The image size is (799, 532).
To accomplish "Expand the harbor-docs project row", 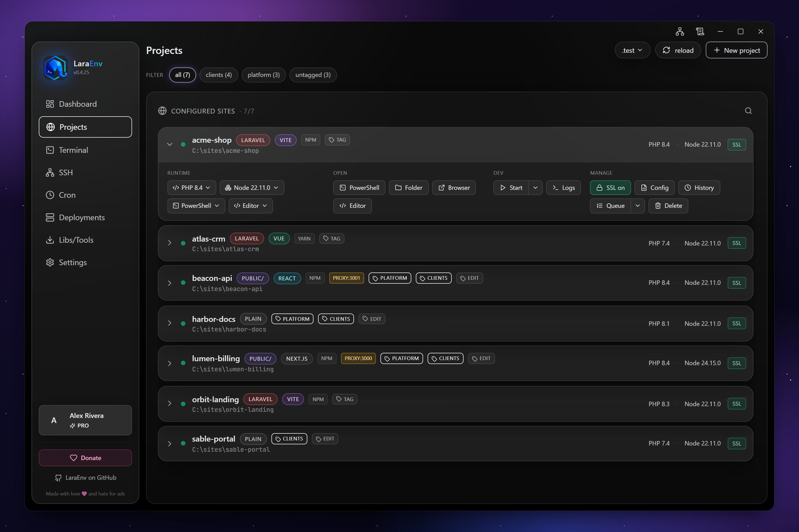I will point(170,323).
